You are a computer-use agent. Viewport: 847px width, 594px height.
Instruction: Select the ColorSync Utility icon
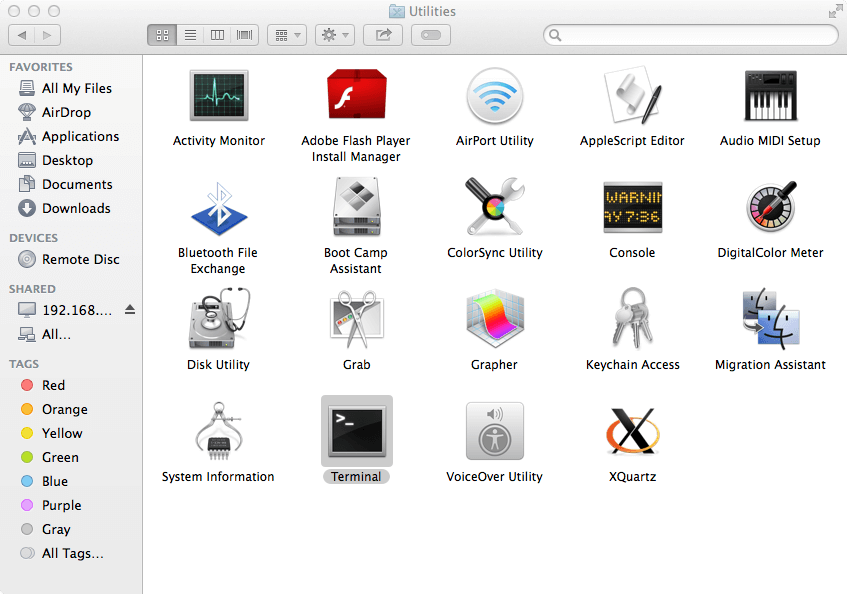pos(495,206)
